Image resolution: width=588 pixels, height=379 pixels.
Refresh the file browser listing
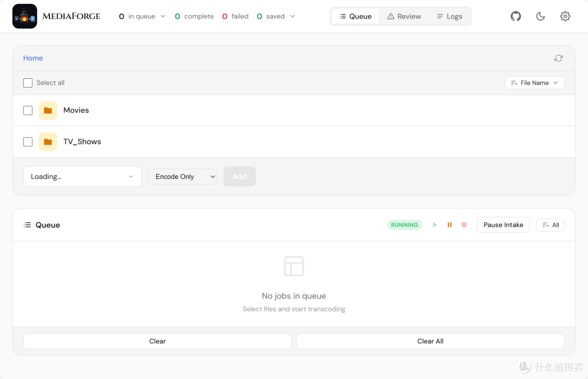pyautogui.click(x=559, y=58)
